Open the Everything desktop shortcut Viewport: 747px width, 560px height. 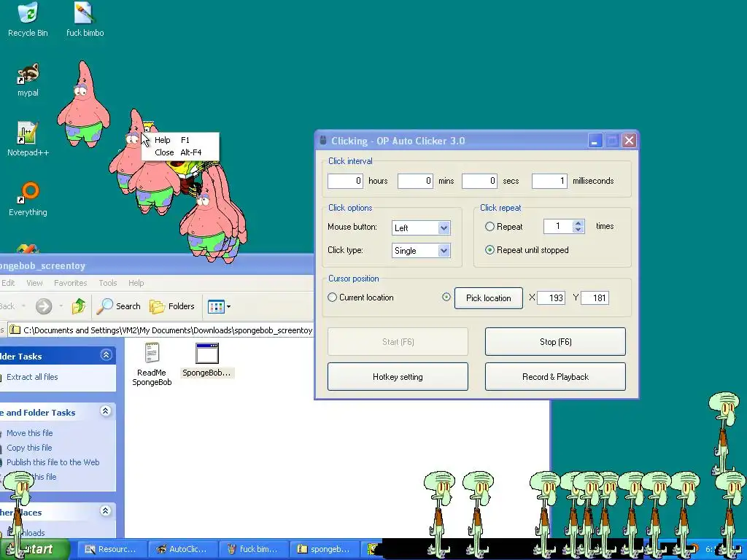pos(28,199)
